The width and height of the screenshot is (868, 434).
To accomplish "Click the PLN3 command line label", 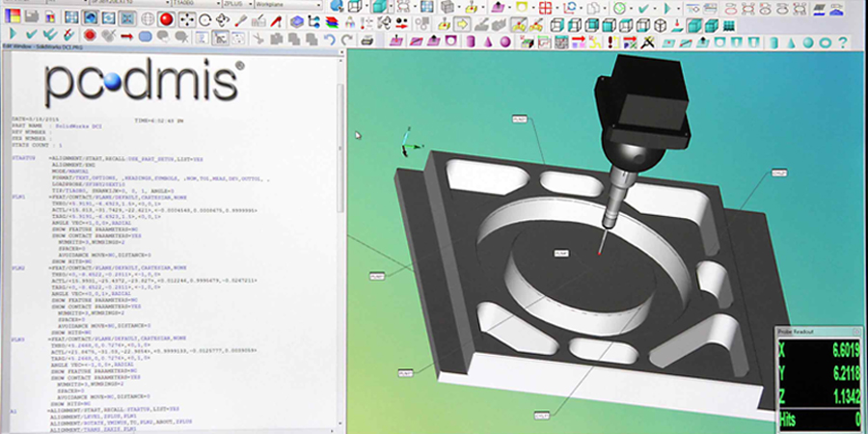I will (x=17, y=338).
